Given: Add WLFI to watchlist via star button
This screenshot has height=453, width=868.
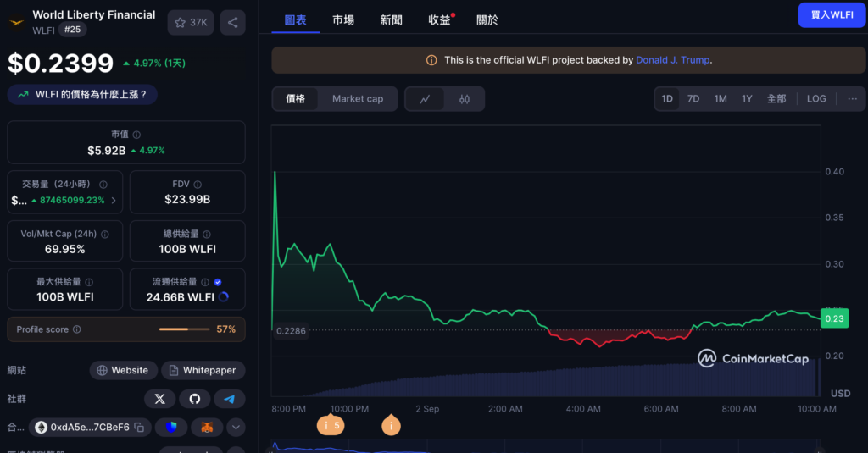Looking at the screenshot, I should [x=190, y=23].
